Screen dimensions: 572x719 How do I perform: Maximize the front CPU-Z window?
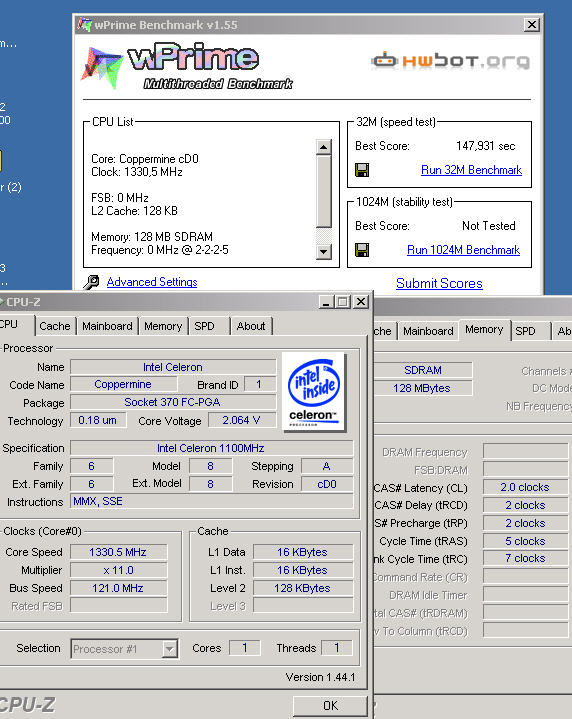(342, 302)
